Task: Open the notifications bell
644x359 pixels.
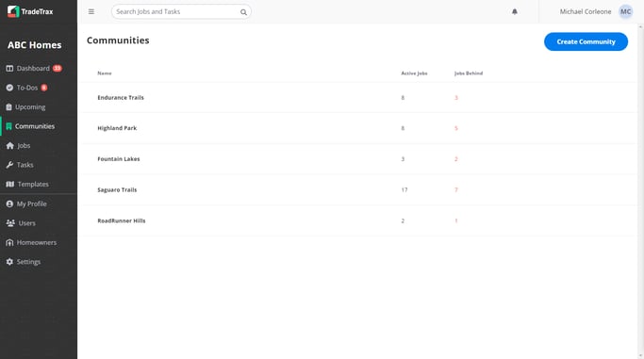Action: point(515,11)
